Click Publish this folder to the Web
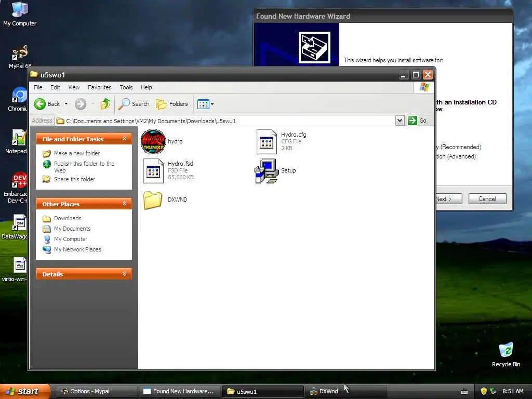 coord(84,167)
